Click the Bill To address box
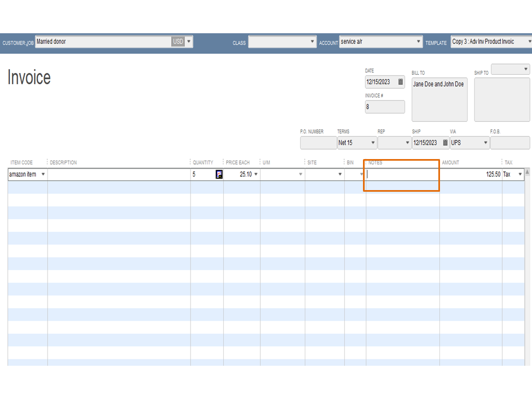 click(439, 99)
